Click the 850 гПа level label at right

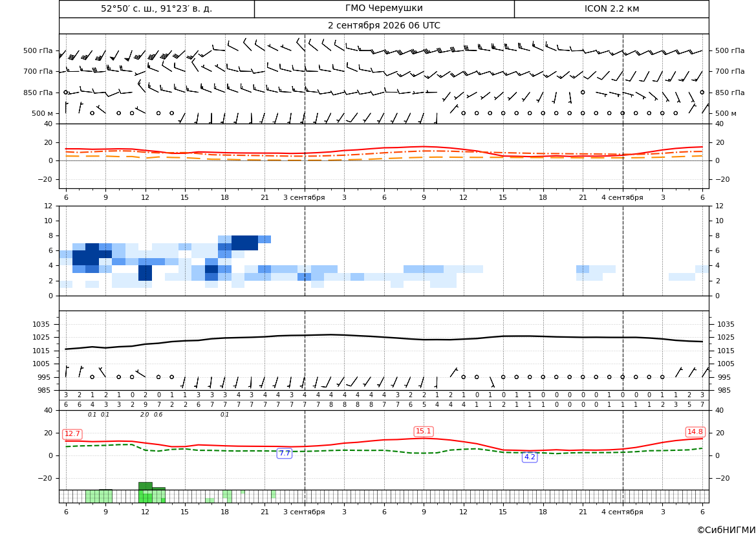[729, 92]
